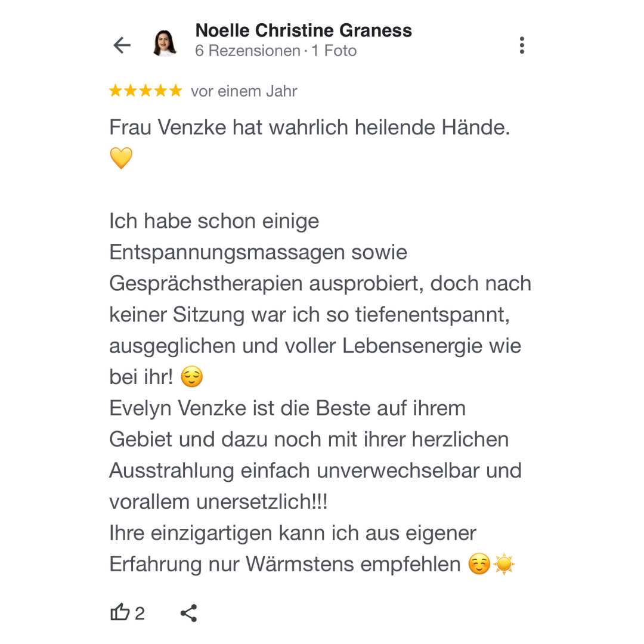Click the yellow heart emoji
Viewport: 644px width, 644px height.
pos(121,159)
